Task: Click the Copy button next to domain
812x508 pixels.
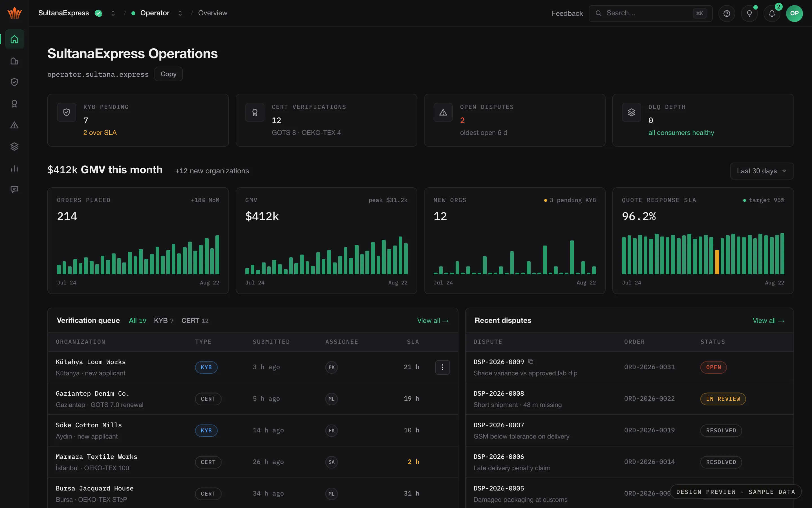Action: (168, 74)
